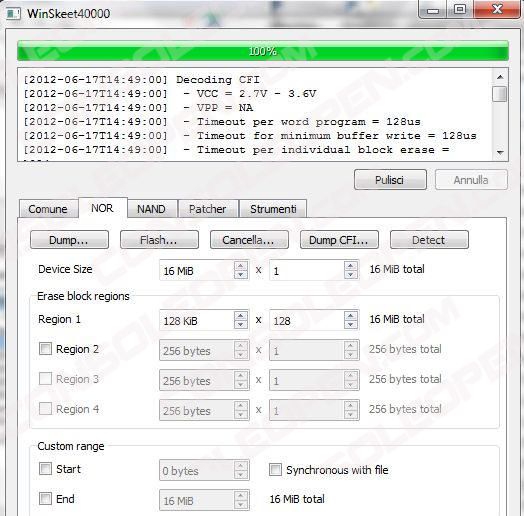This screenshot has width=524, height=516.
Task: Click the Detect button
Action: (429, 240)
